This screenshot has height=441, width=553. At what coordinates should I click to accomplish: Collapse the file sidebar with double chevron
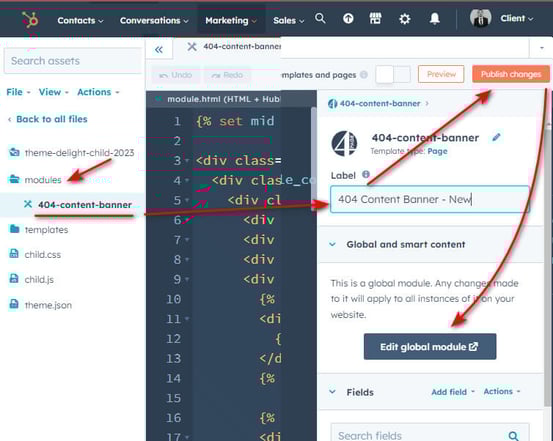159,49
